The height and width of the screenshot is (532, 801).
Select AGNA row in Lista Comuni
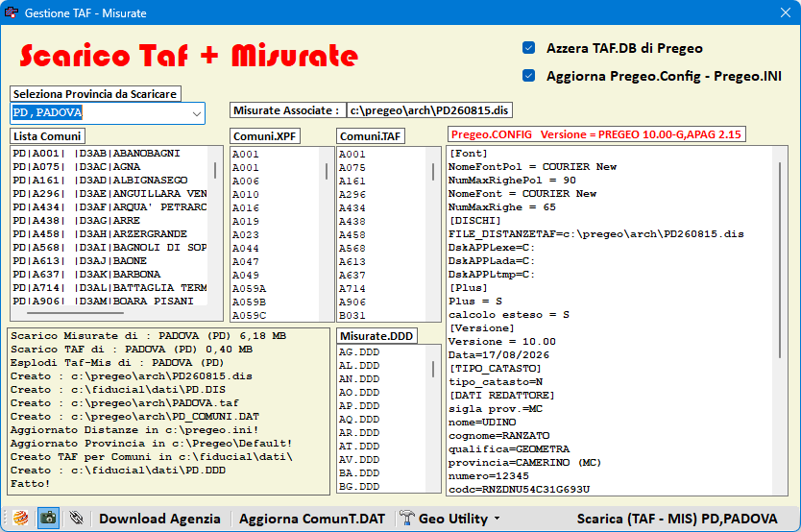tap(109, 166)
